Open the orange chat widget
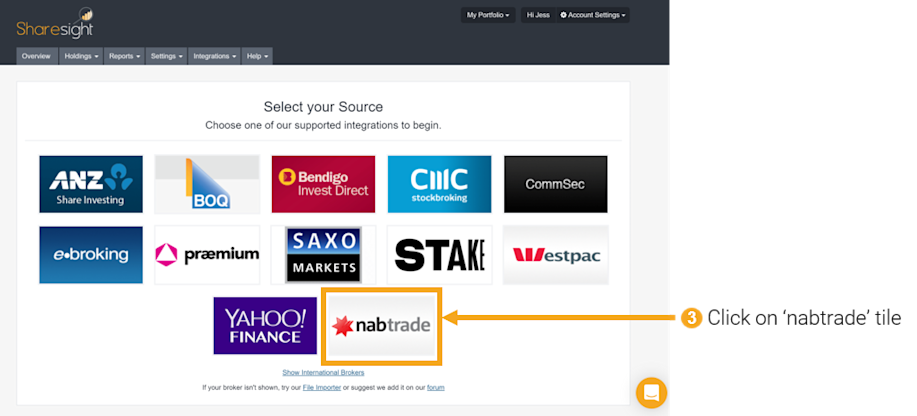Screen dimensions: 917x416 pos(651,393)
